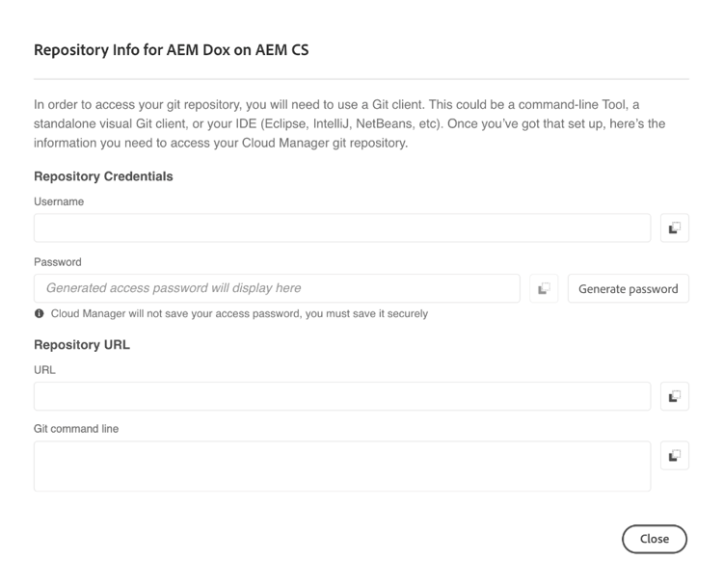Click the Git command line label

(76, 429)
